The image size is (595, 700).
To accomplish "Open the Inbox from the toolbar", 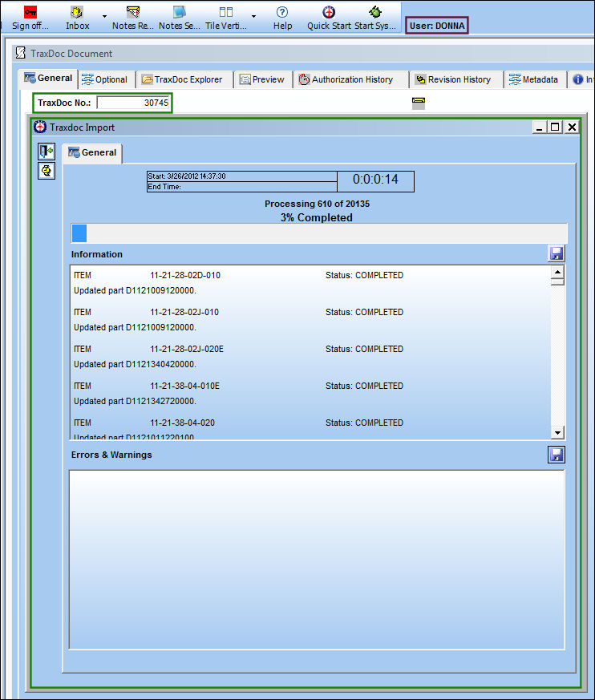I will (77, 18).
